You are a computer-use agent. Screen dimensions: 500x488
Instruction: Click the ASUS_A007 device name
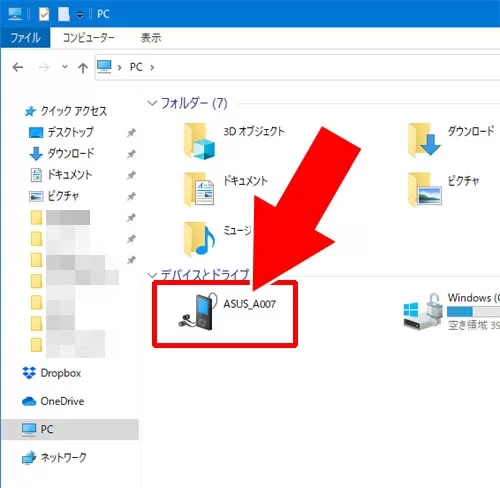click(250, 304)
